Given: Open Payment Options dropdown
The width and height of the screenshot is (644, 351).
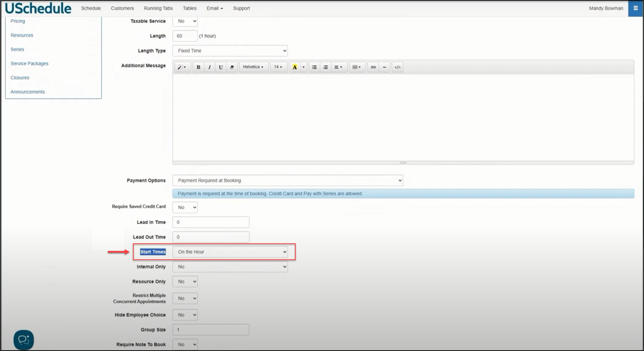Looking at the screenshot, I should click(288, 180).
